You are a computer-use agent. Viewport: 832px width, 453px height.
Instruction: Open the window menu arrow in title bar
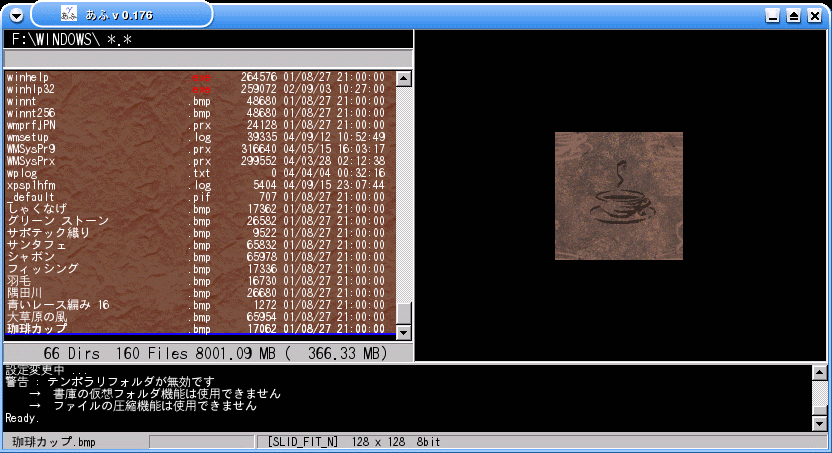(x=16, y=15)
